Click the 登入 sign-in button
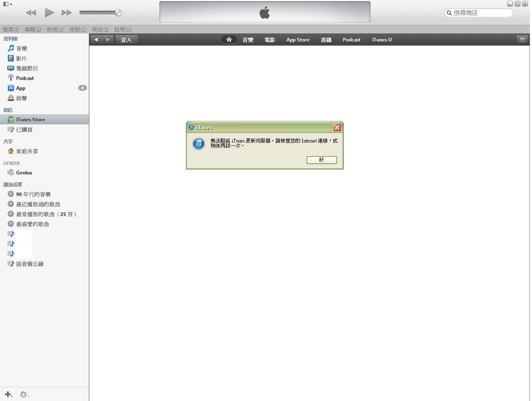 tap(126, 40)
